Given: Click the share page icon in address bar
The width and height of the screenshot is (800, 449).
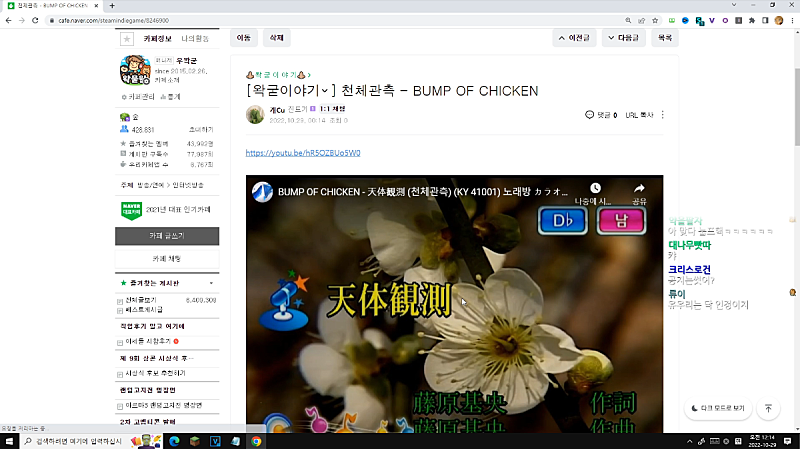Looking at the screenshot, I should [641, 20].
